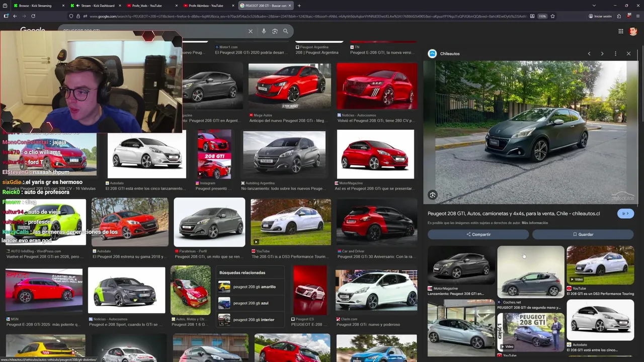Open Peugeot ES red car thumbnail
Viewport: 644px width, 362px height.
coord(310,290)
